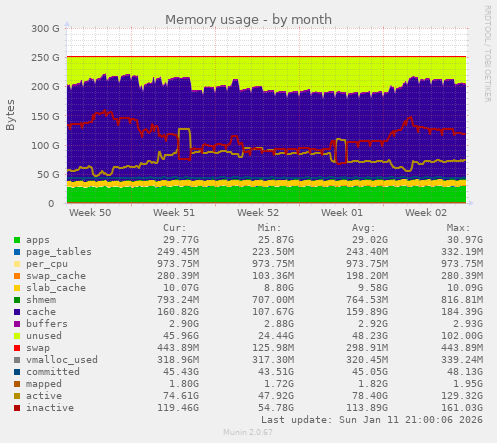Click the shmem legend label
This screenshot has height=443, width=497.
pyautogui.click(x=41, y=300)
